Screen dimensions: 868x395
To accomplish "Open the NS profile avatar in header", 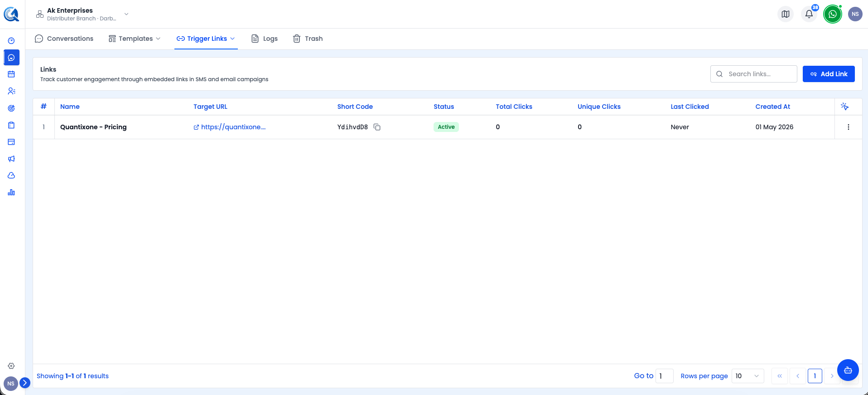I will 855,14.
